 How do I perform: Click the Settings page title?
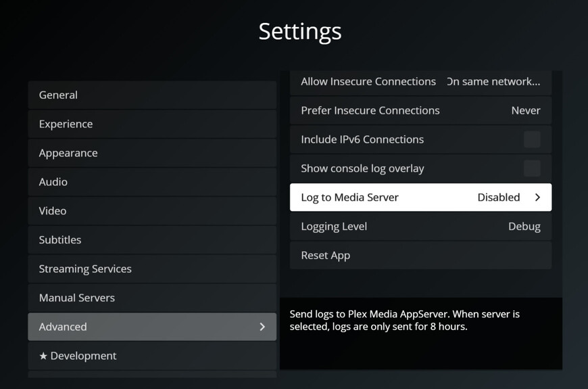pos(300,31)
